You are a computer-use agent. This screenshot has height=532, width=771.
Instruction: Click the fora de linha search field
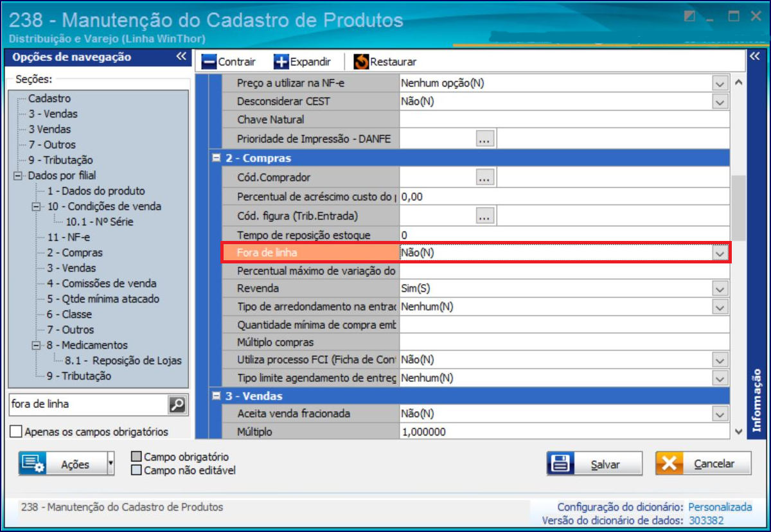(x=89, y=404)
